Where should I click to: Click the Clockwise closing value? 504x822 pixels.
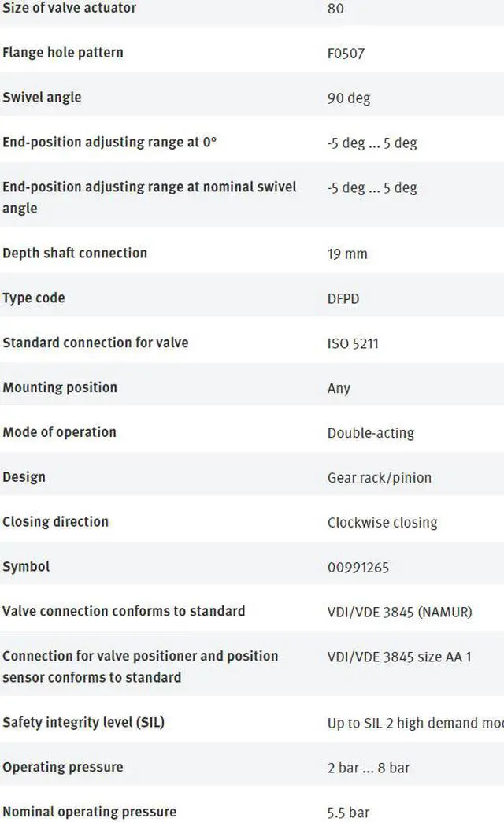(x=382, y=523)
